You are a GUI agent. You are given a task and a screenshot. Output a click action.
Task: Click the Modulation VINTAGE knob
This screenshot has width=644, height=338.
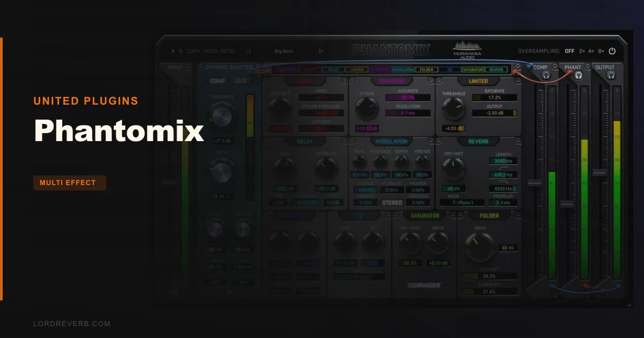pyautogui.click(x=422, y=162)
